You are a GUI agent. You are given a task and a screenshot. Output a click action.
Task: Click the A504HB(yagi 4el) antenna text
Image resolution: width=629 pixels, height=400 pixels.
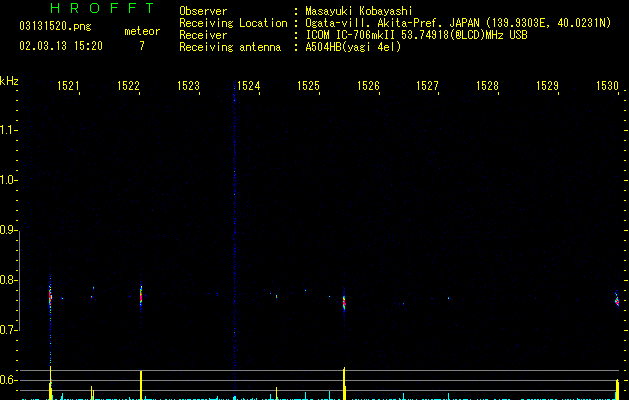353,47
